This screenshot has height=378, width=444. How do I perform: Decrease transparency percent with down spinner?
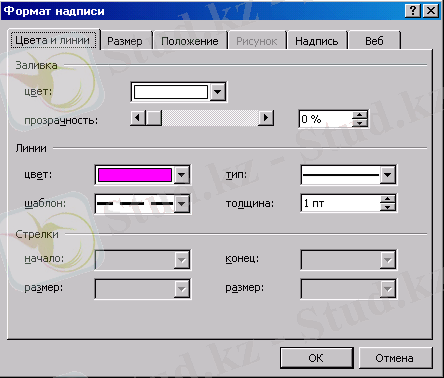pyautogui.click(x=359, y=123)
